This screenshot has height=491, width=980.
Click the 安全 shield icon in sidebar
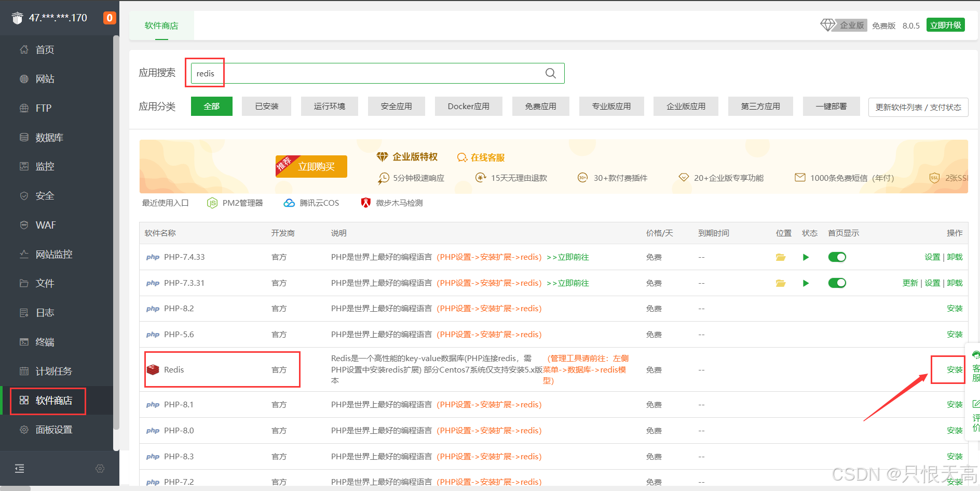click(x=24, y=196)
